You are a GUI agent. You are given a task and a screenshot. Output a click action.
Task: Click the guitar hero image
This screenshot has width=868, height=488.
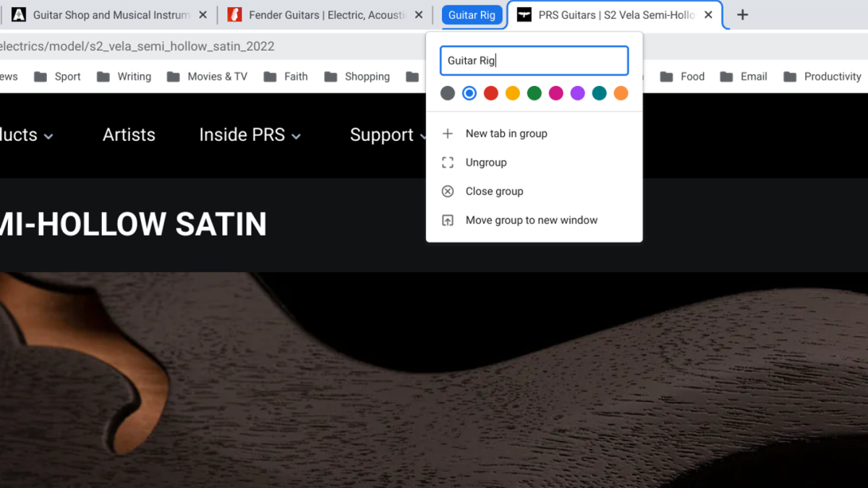(x=434, y=380)
